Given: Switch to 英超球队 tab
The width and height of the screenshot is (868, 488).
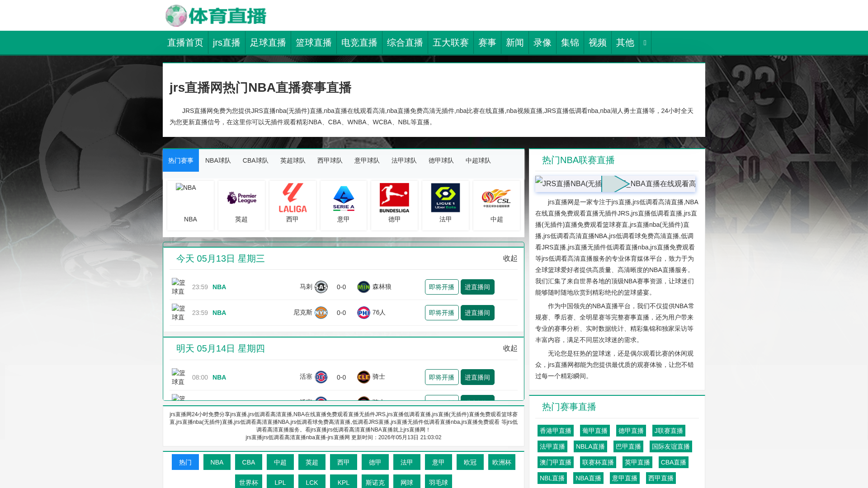Looking at the screenshot, I should click(x=293, y=160).
